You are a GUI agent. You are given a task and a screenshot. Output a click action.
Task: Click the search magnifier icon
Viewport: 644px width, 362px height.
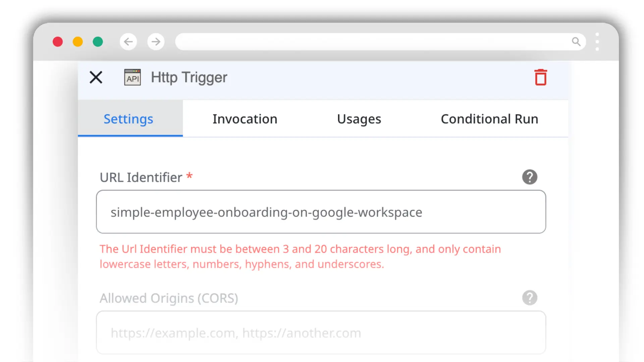(x=576, y=42)
